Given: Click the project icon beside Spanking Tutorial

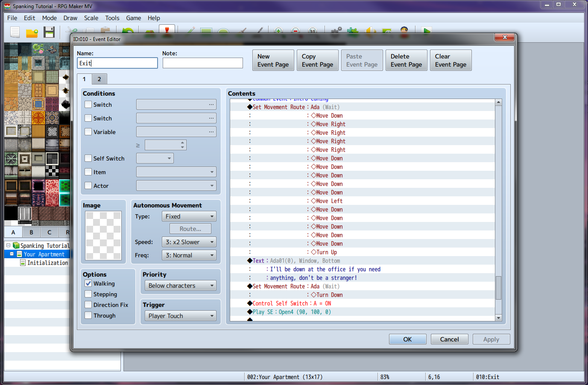Looking at the screenshot, I should [x=16, y=245].
